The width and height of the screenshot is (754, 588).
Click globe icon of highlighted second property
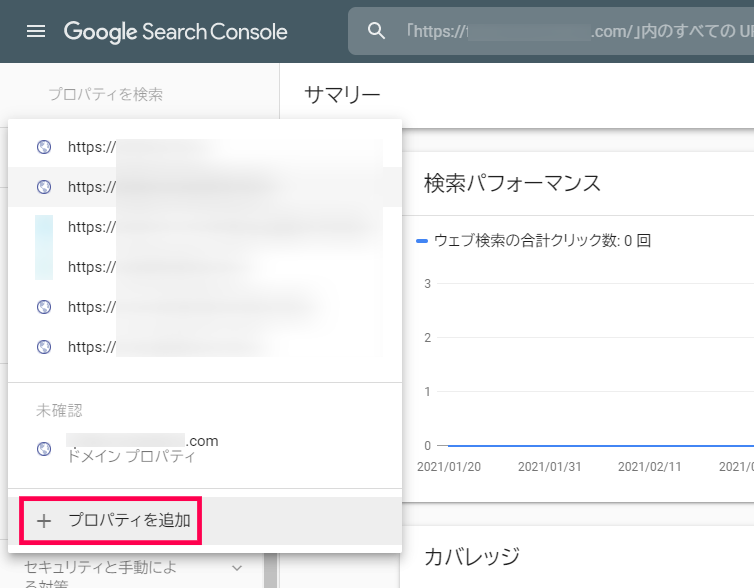[44, 187]
